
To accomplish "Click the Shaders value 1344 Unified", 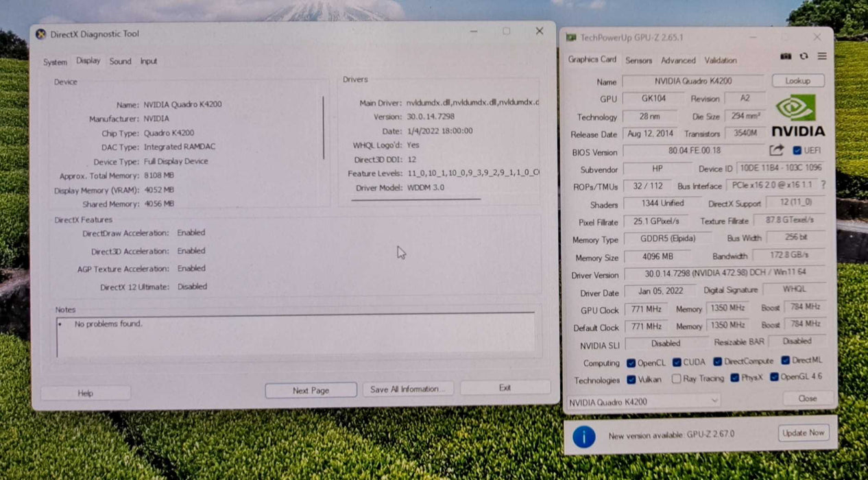I will point(662,204).
